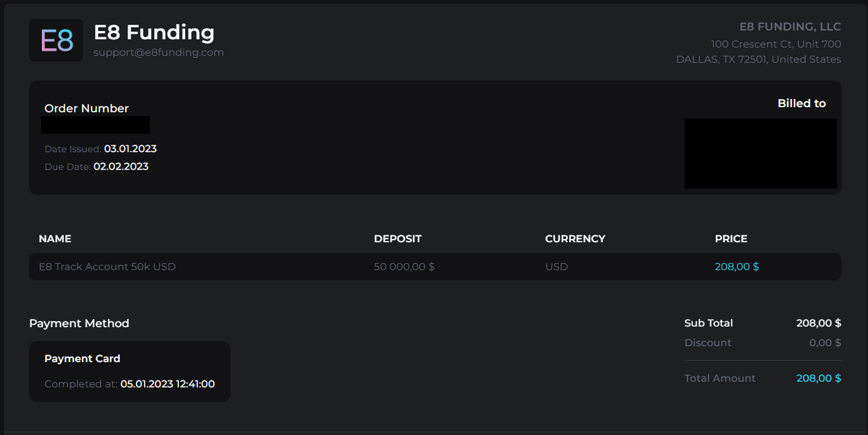
Task: Click the PRICE column header
Action: point(731,238)
